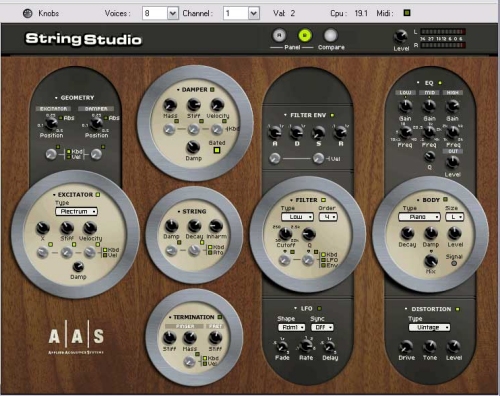Click the Distortion Tone knob
Screen dimensions: 500x396
point(430,347)
